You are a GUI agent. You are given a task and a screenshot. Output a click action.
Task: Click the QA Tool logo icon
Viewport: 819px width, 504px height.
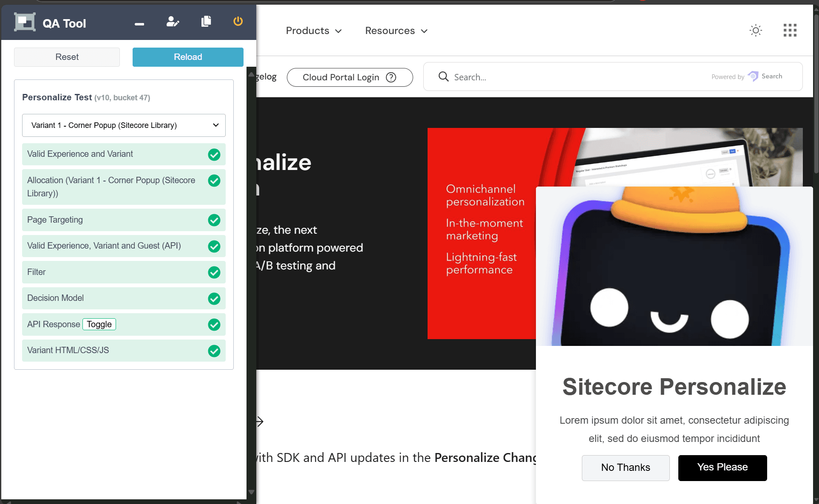pos(25,22)
